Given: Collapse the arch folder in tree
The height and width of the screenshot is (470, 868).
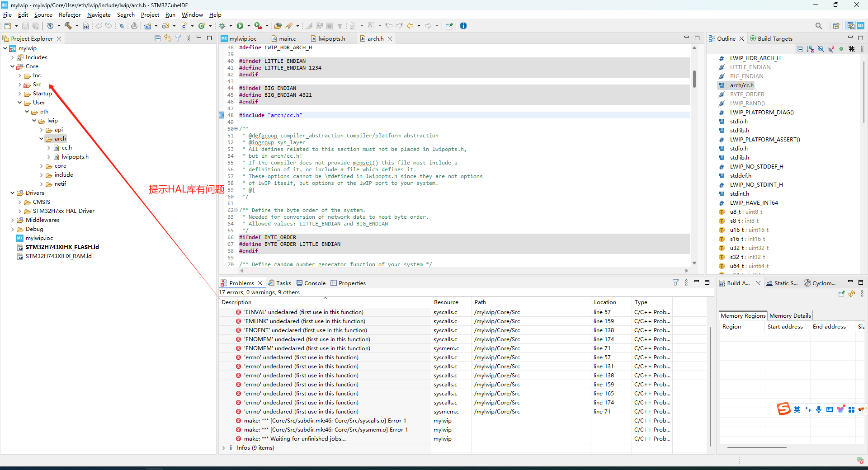Looking at the screenshot, I should click(x=41, y=139).
